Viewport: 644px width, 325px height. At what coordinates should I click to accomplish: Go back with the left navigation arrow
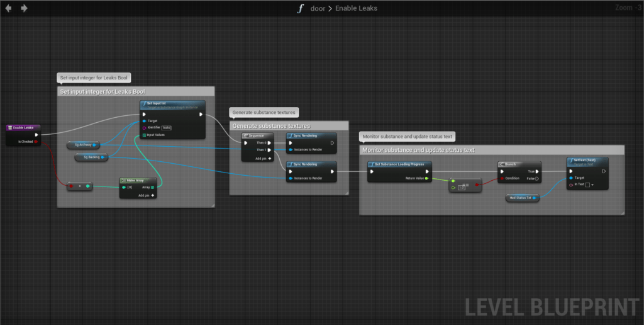coord(8,8)
